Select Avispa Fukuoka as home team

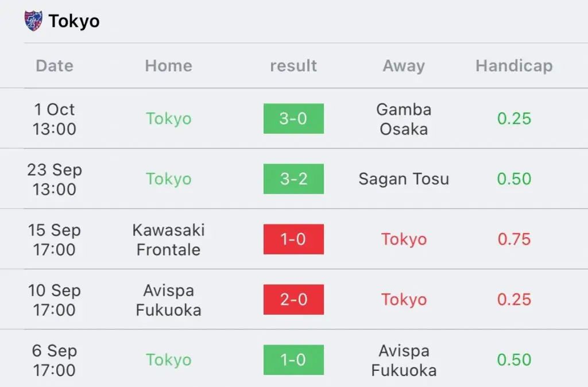(x=169, y=300)
